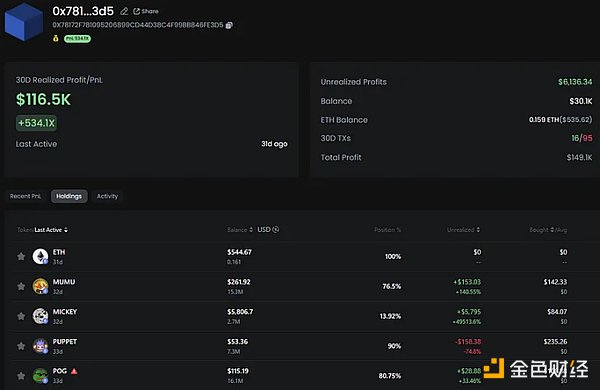Open the PUPPET token name
The height and width of the screenshot is (390, 600).
pyautogui.click(x=65, y=342)
